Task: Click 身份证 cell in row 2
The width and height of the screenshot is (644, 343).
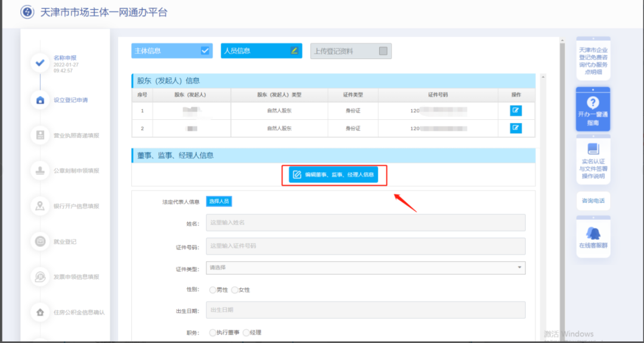Action: 353,128
